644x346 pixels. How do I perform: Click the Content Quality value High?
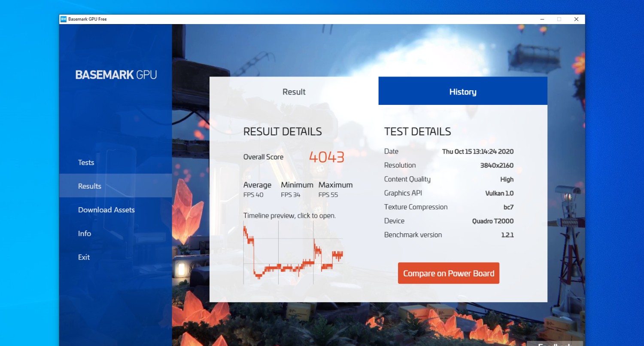tap(507, 180)
